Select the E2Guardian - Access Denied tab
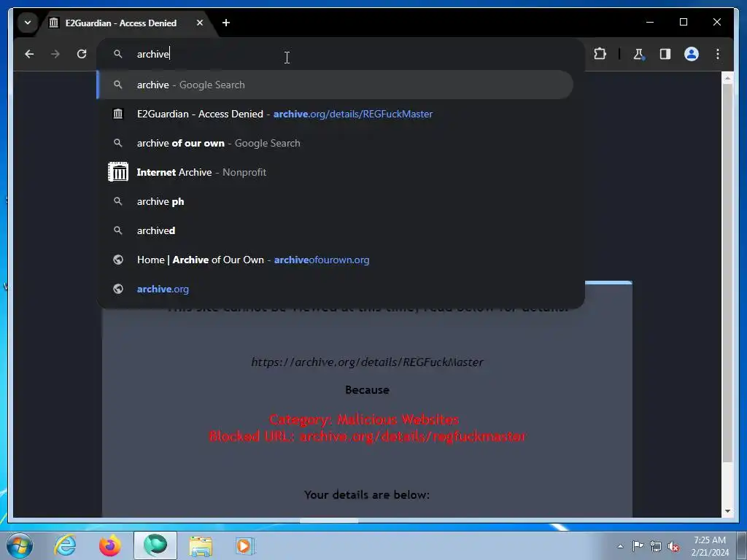 point(120,23)
